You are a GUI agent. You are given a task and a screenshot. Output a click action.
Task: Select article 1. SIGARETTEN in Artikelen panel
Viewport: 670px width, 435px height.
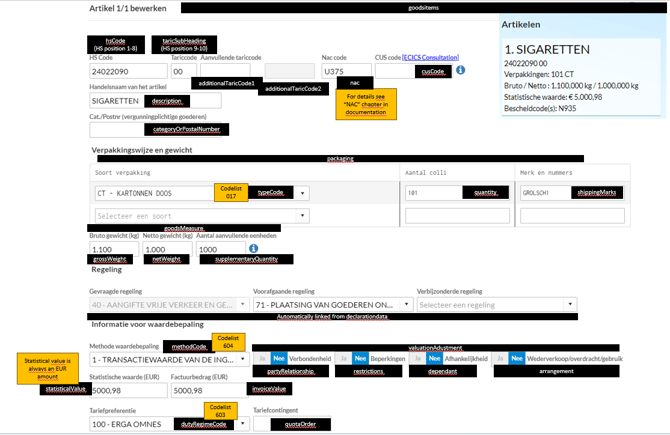point(547,50)
